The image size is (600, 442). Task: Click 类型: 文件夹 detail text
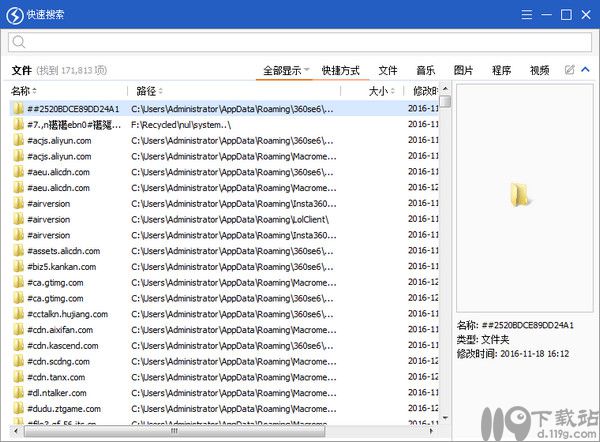click(x=483, y=339)
